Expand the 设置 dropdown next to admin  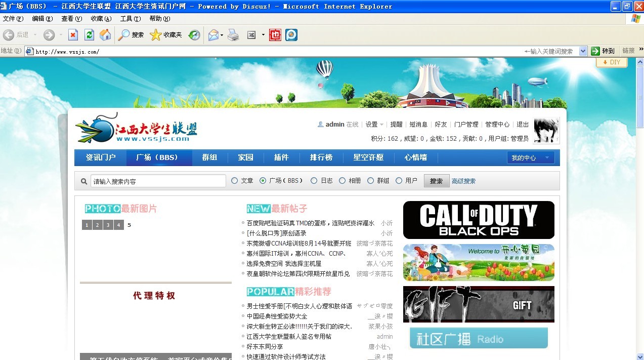382,124
